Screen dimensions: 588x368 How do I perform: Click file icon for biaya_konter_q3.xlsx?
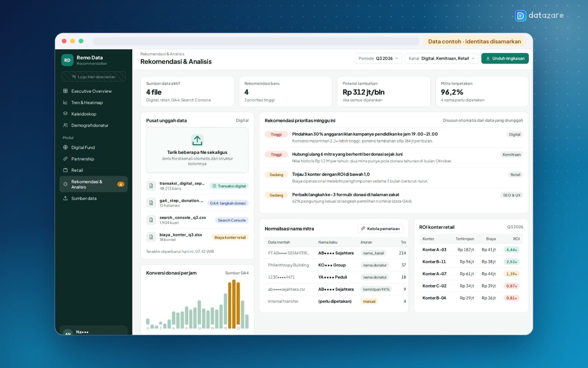coord(151,237)
